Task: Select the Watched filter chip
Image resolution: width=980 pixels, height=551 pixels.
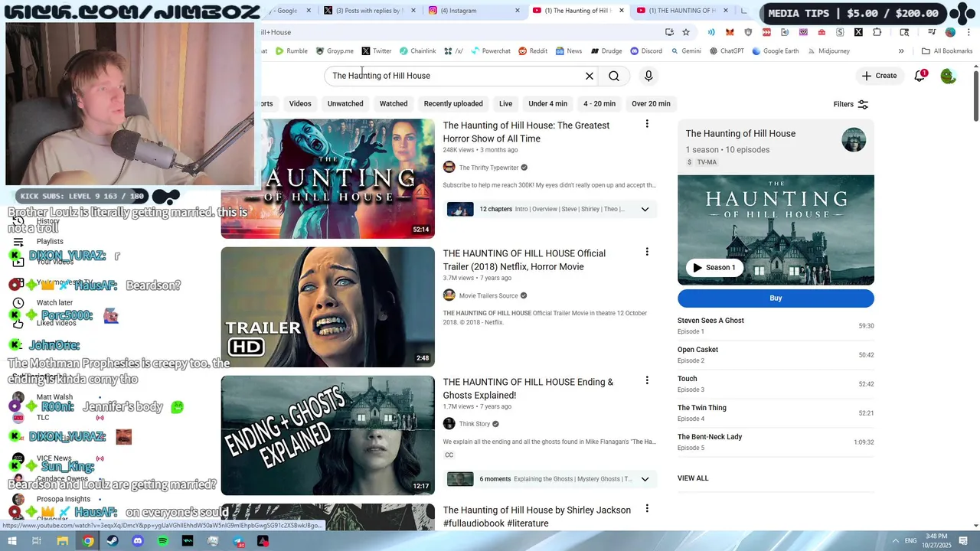Action: (394, 104)
